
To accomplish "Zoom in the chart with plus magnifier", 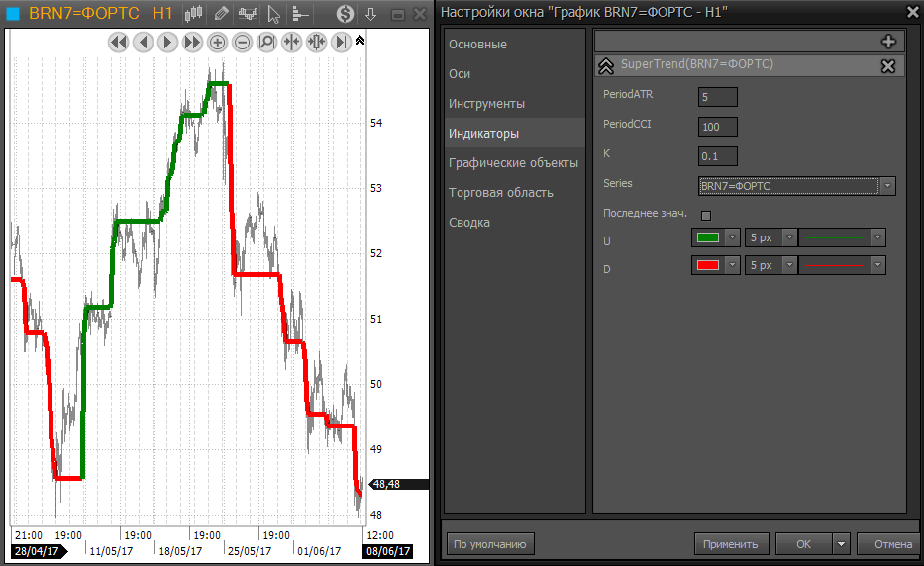I will tap(217, 42).
